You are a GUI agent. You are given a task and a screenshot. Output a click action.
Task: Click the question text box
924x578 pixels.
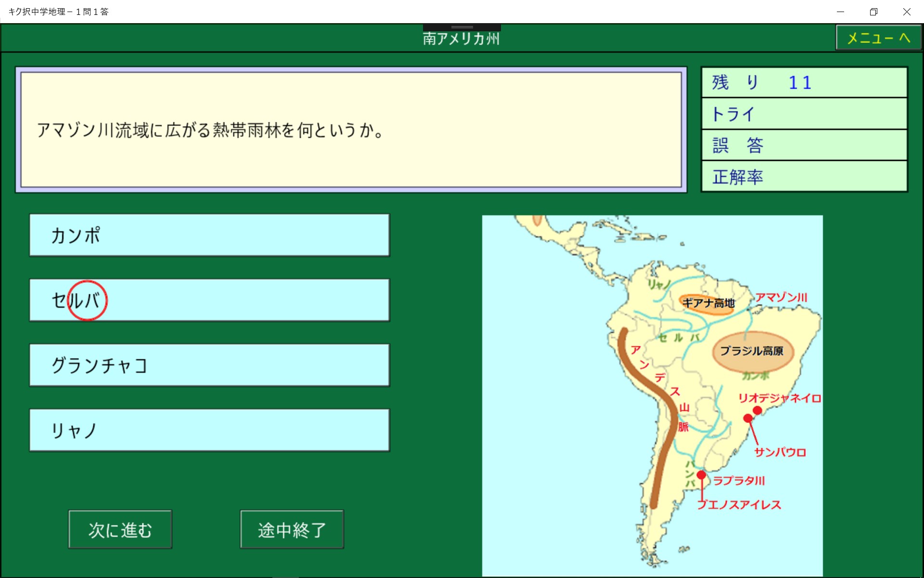(351, 130)
